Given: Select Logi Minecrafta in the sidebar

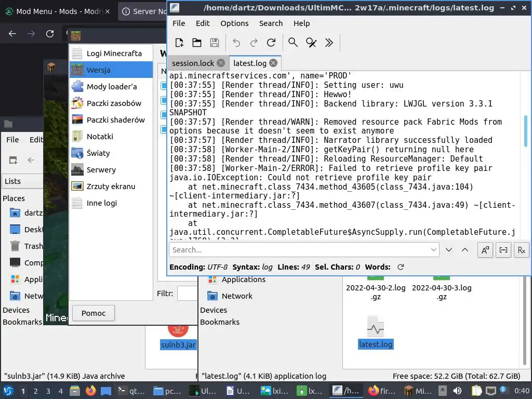Looking at the screenshot, I should (x=111, y=54).
